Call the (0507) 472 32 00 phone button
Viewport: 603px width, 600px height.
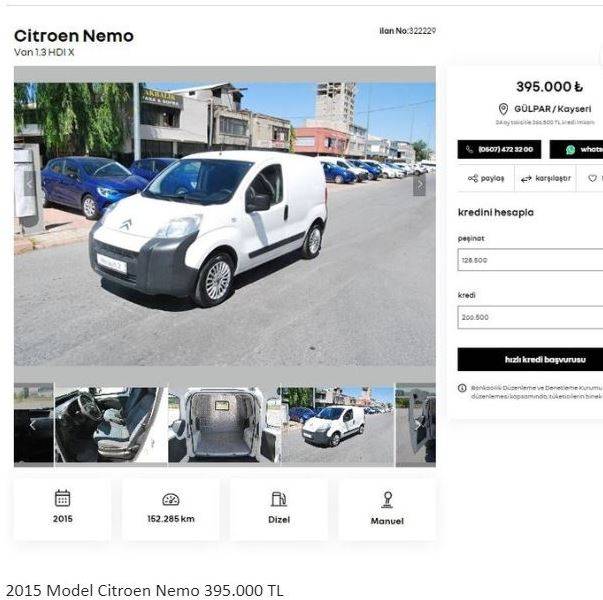(x=499, y=149)
